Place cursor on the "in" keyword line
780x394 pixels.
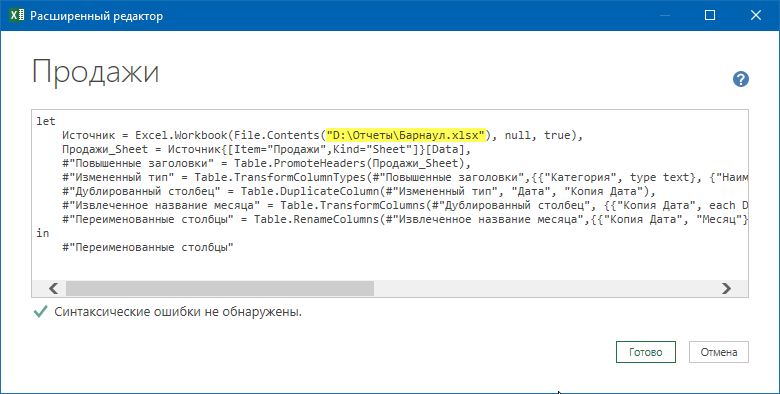coord(43,233)
